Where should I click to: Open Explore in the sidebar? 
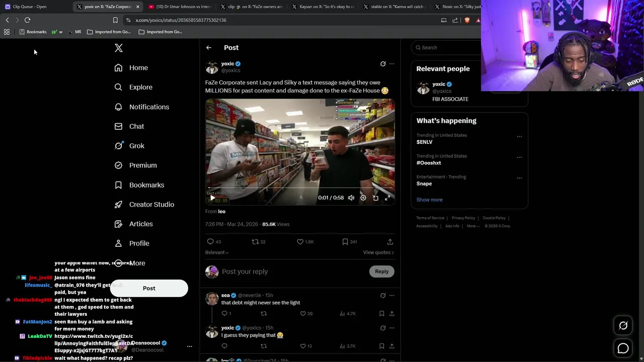(x=133, y=87)
